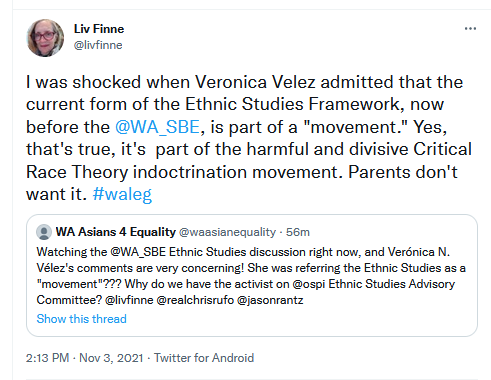Click @WA_SBE inside the quoted tweet
Screen dimensions: 491x380
pyautogui.click(x=138, y=252)
